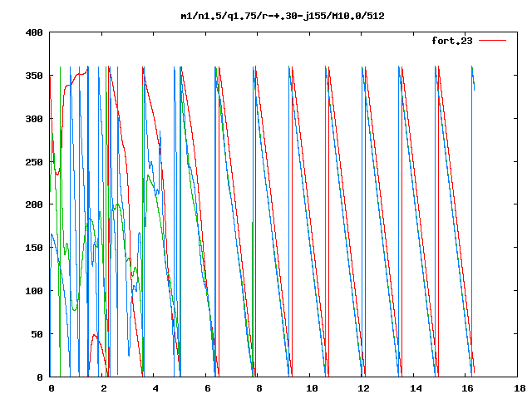
Task: Click the y-axis label 150
Action: tap(34, 248)
